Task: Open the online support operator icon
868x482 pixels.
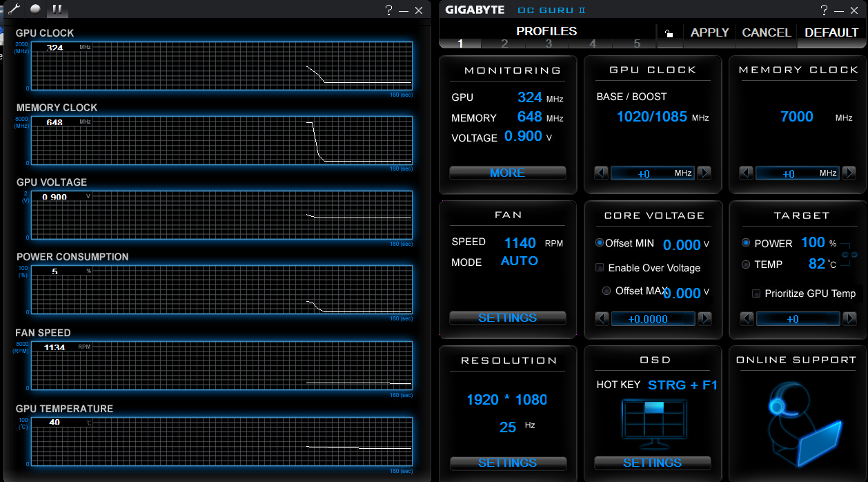Action: (804, 425)
